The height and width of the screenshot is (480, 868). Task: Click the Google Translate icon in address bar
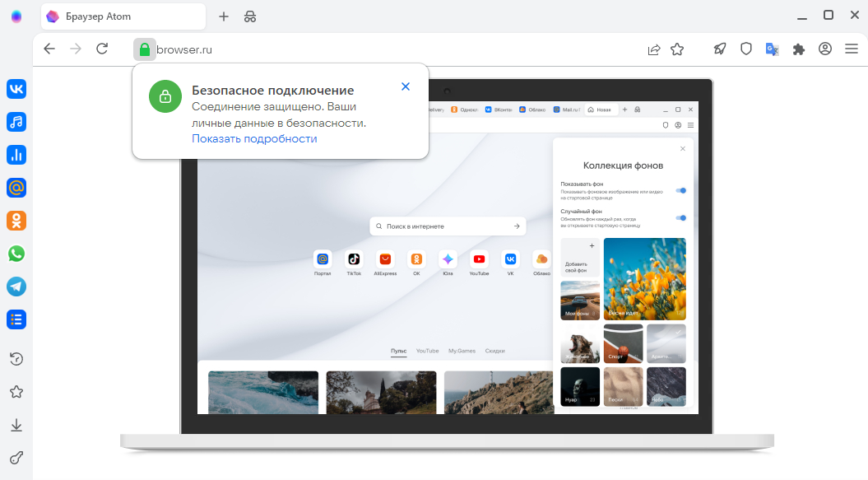772,49
